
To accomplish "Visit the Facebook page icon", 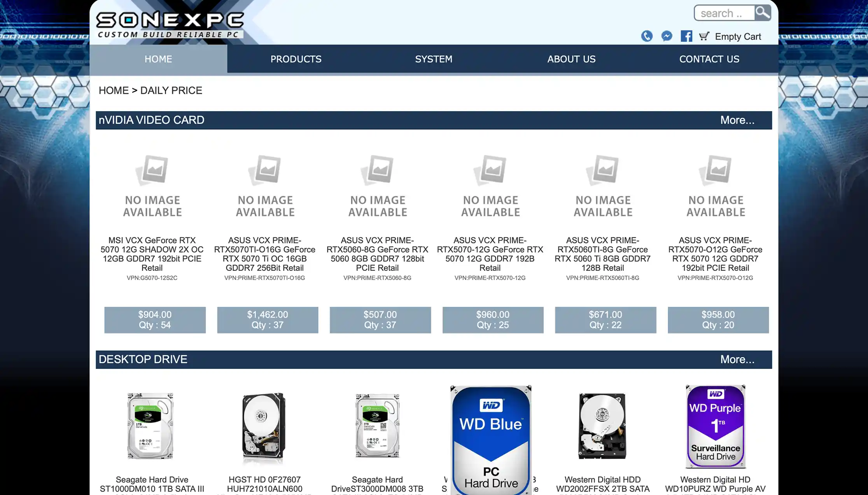I will [x=686, y=36].
